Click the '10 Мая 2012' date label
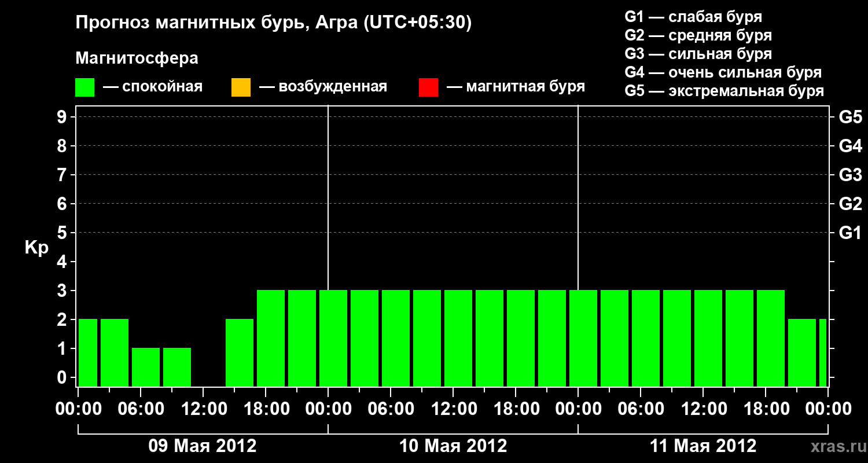 tap(453, 446)
